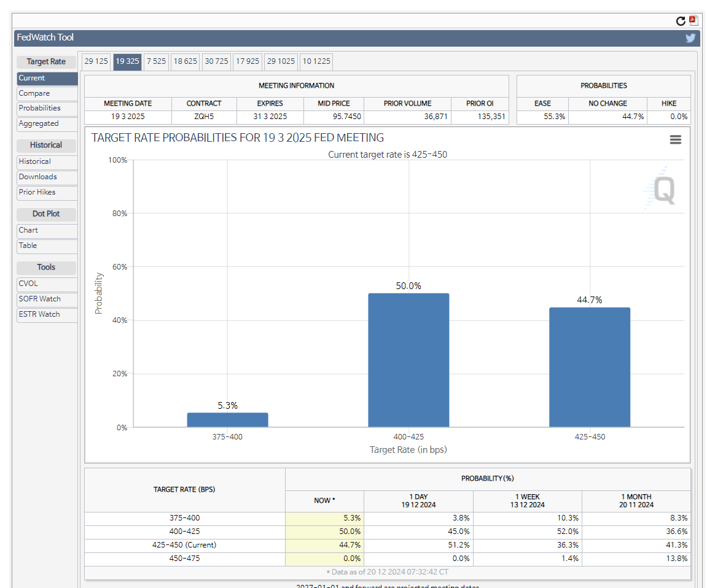
Task: Click the Twitter bird icon
Action: [x=690, y=38]
